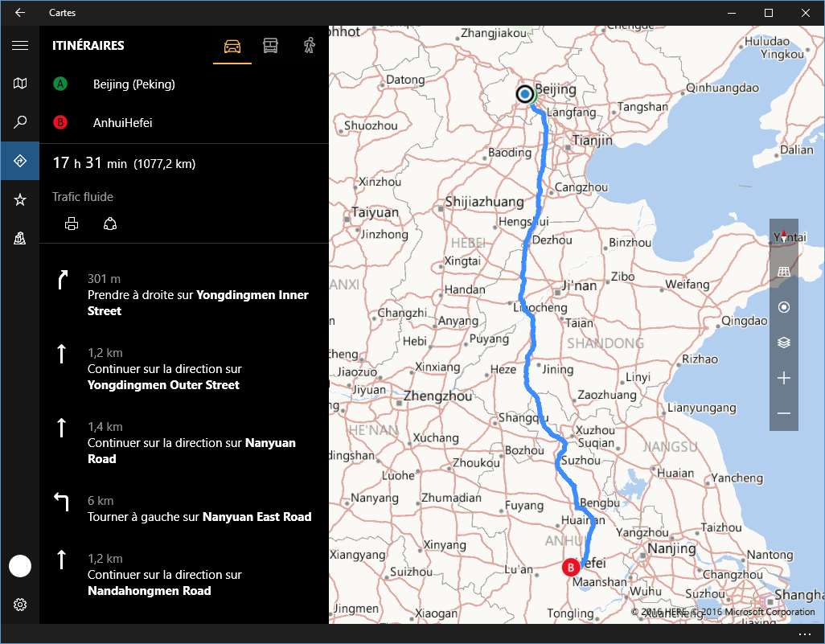Click the back arrow in title bar

pyautogui.click(x=20, y=13)
